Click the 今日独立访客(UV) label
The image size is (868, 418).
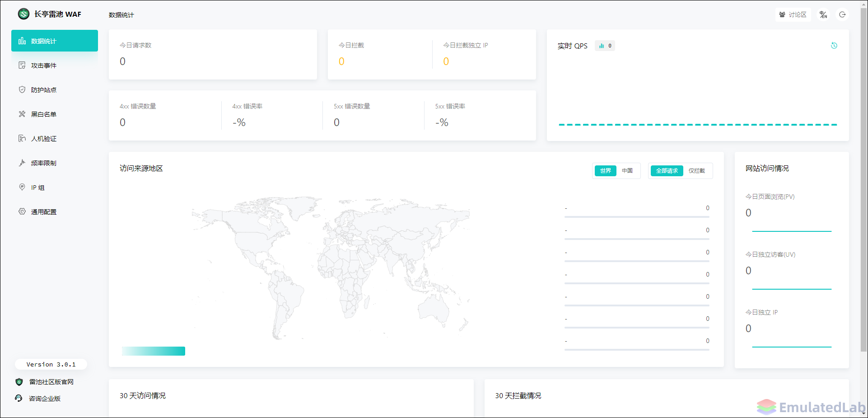(x=770, y=254)
